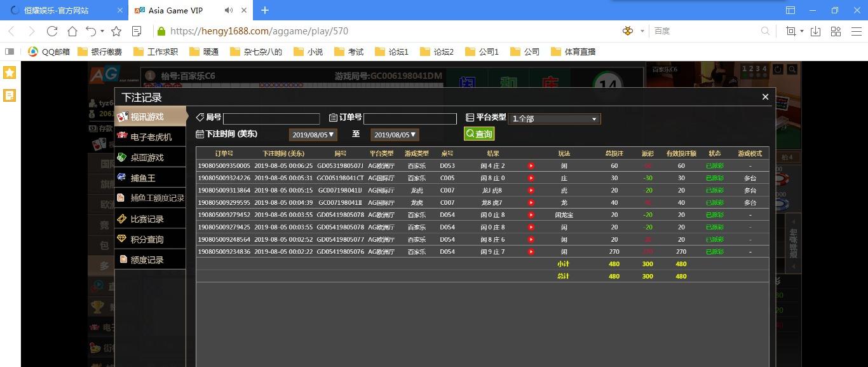Screen dimensions: 868x367
Task: Go back in the browser
Action: click(x=11, y=31)
